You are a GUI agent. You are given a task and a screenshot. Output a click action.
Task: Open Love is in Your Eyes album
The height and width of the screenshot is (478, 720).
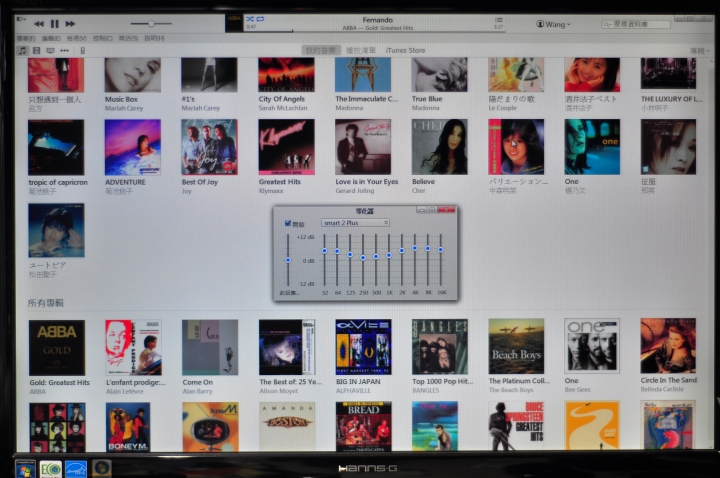[363, 147]
